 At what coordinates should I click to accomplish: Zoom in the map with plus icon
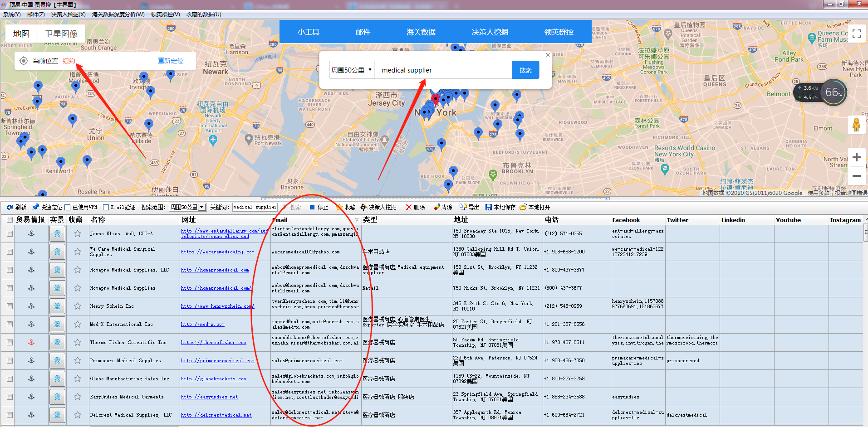(856, 157)
